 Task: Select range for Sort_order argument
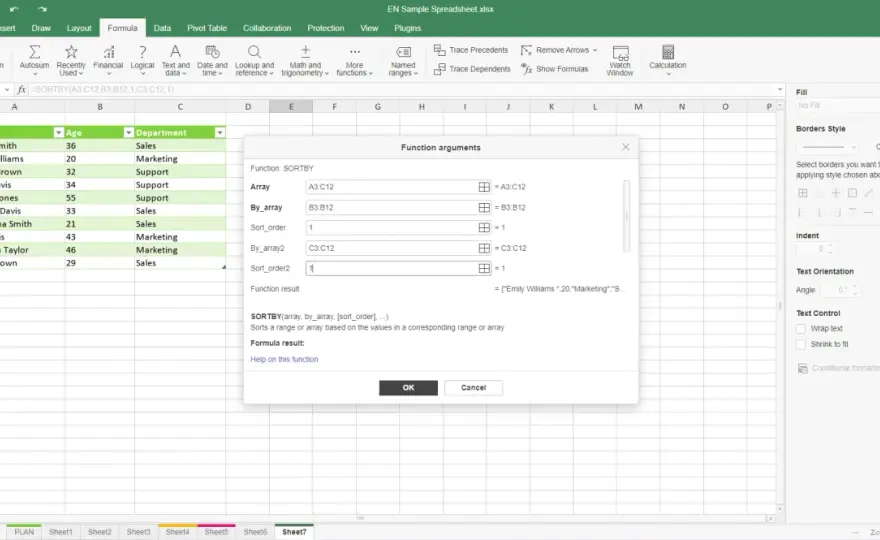click(484, 227)
